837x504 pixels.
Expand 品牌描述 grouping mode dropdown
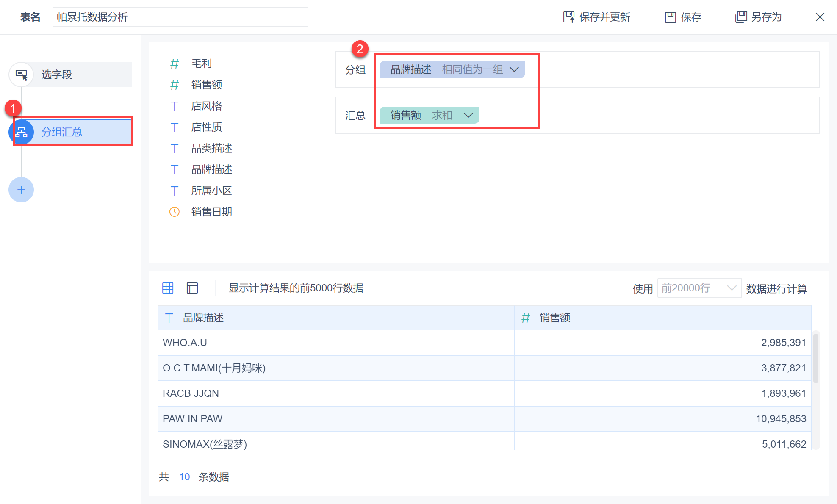pos(514,69)
